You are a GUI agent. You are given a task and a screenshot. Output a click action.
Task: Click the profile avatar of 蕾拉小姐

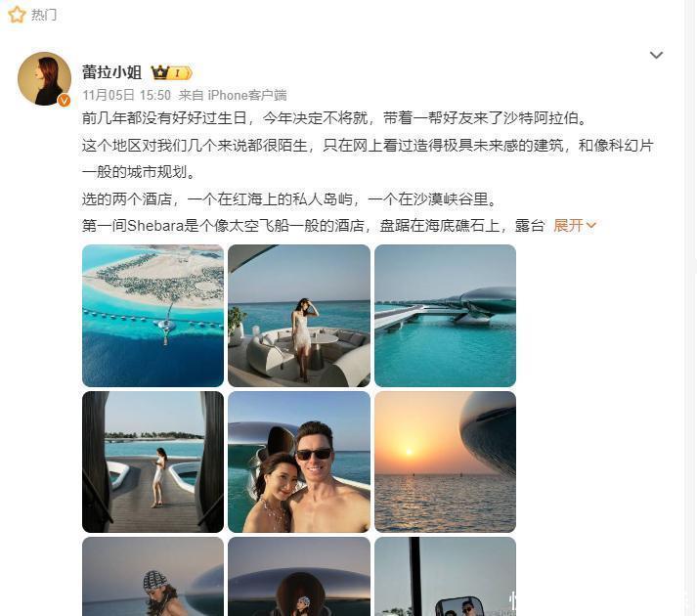44,79
